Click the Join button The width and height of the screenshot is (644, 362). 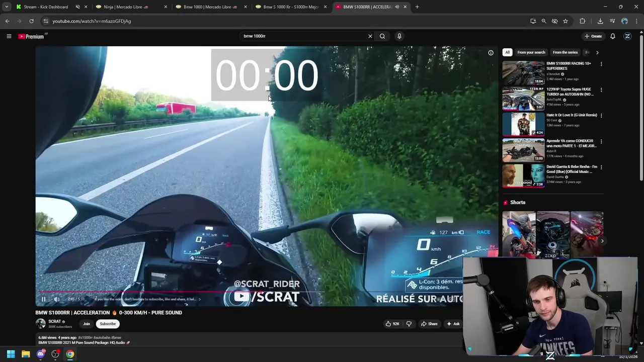pyautogui.click(x=87, y=324)
